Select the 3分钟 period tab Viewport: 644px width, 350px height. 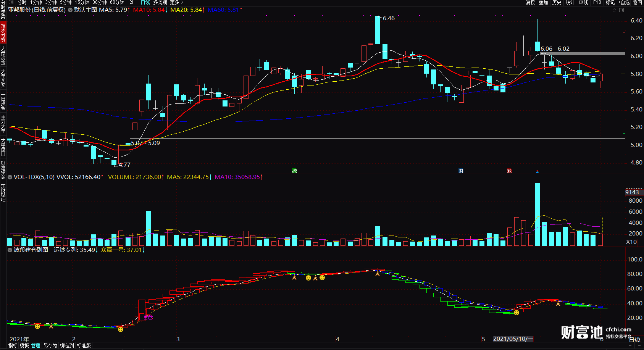tap(51, 2)
